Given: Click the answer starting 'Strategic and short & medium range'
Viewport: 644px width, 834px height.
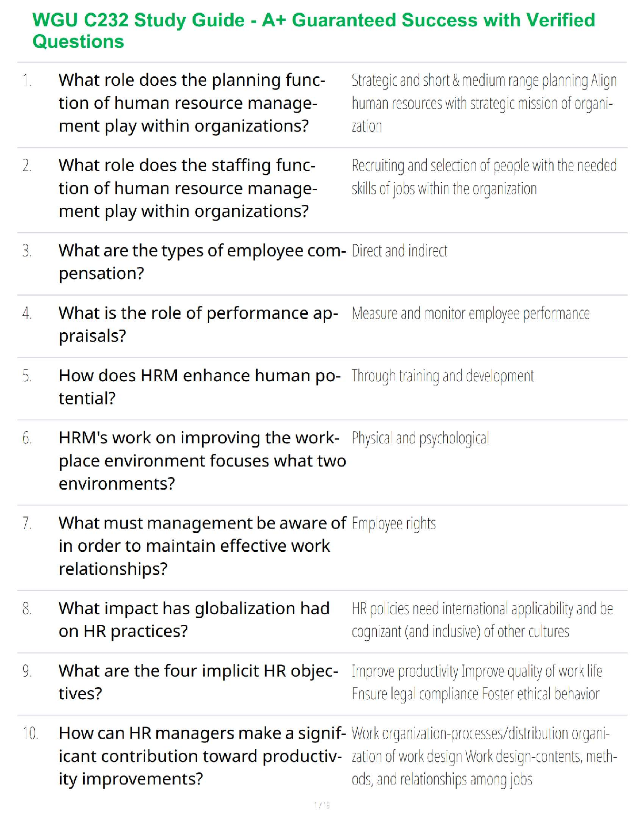Looking at the screenshot, I should point(484,103).
